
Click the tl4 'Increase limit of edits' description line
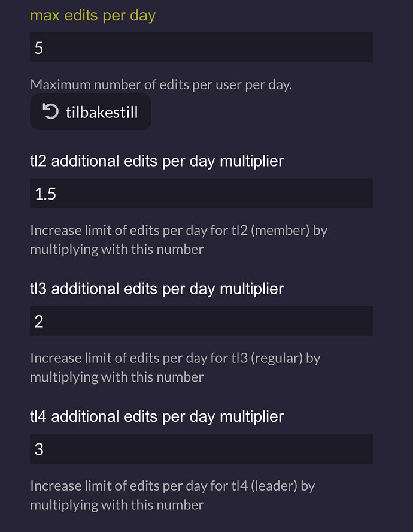pos(172,486)
